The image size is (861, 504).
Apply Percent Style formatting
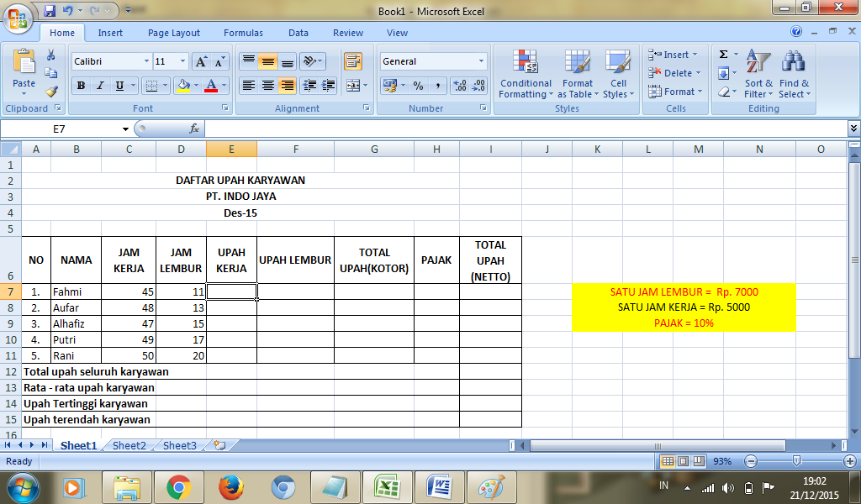[419, 86]
